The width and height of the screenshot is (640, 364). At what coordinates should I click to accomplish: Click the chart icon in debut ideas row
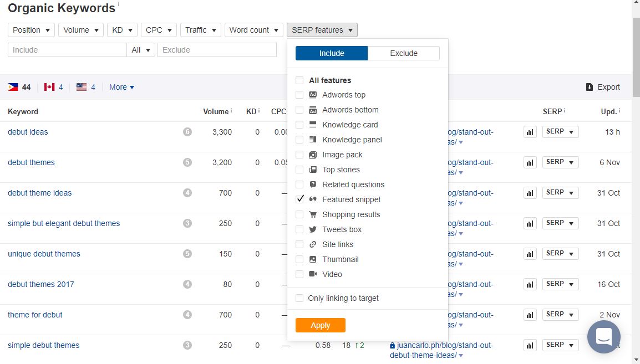click(530, 132)
